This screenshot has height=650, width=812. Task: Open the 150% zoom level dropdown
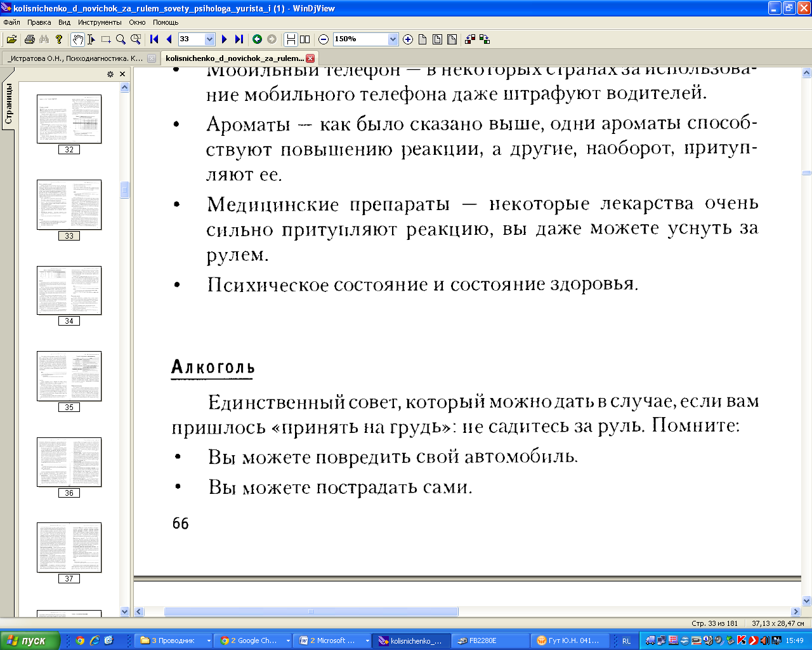(x=393, y=39)
